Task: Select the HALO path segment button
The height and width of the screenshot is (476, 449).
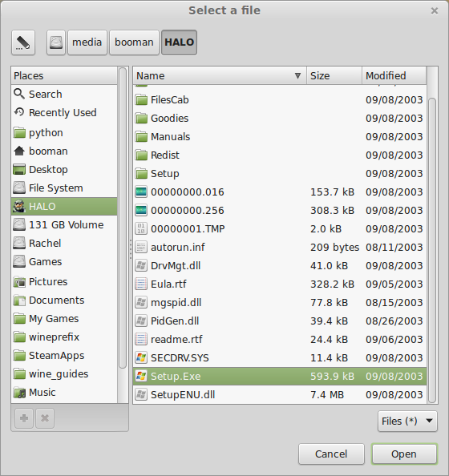Action: coord(180,42)
